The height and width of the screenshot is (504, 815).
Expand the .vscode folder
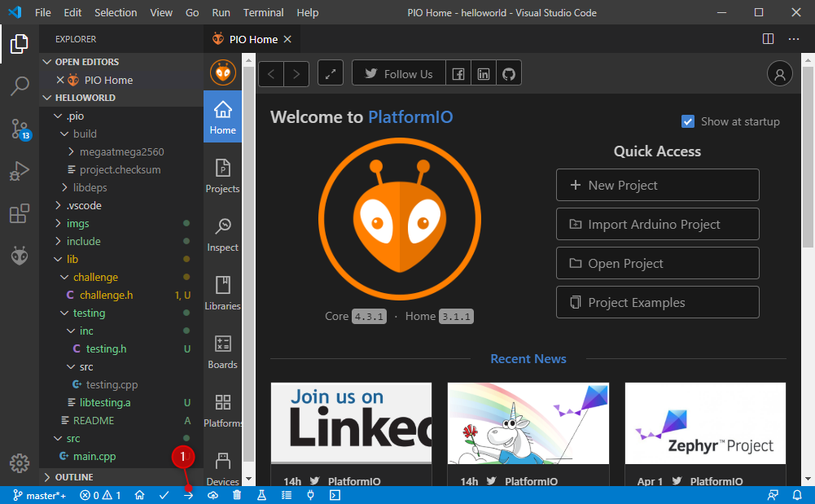click(121, 205)
